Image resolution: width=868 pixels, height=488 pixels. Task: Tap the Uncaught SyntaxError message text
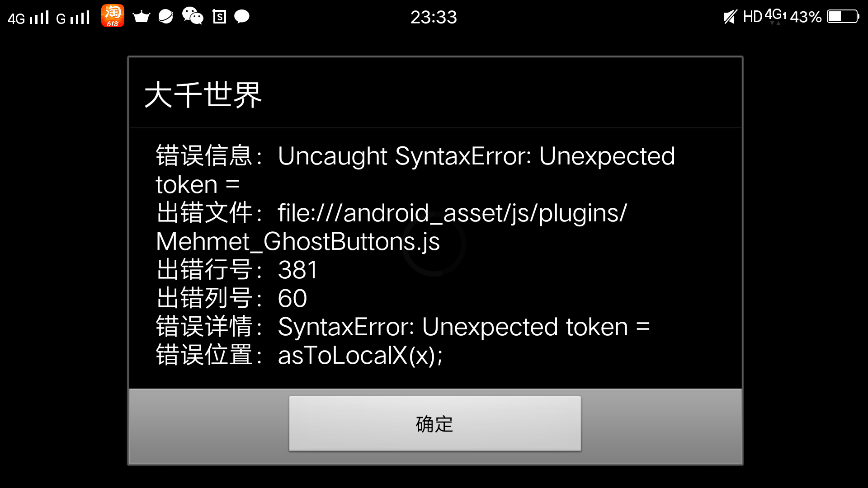(x=476, y=156)
